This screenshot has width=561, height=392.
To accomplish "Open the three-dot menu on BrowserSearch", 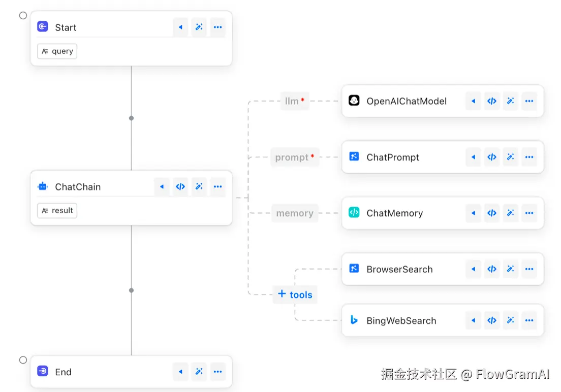I will pyautogui.click(x=529, y=269).
